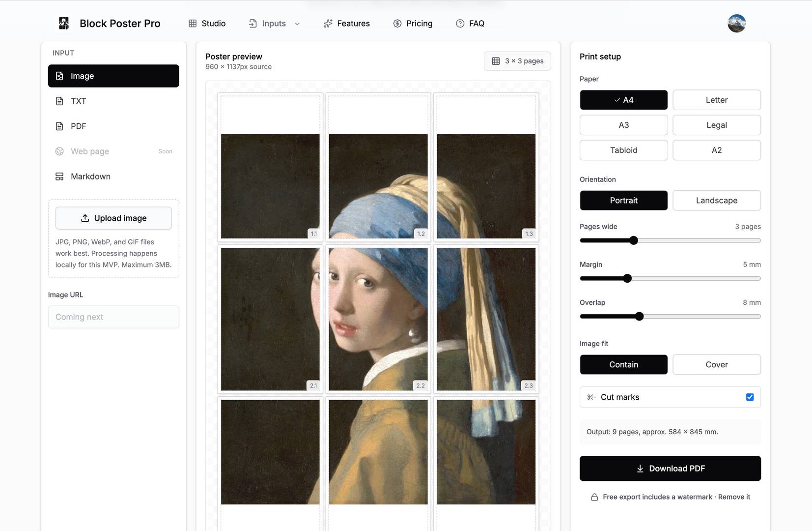This screenshot has height=531, width=812.
Task: Expand the Inputs dropdown chevron
Action: [297, 24]
